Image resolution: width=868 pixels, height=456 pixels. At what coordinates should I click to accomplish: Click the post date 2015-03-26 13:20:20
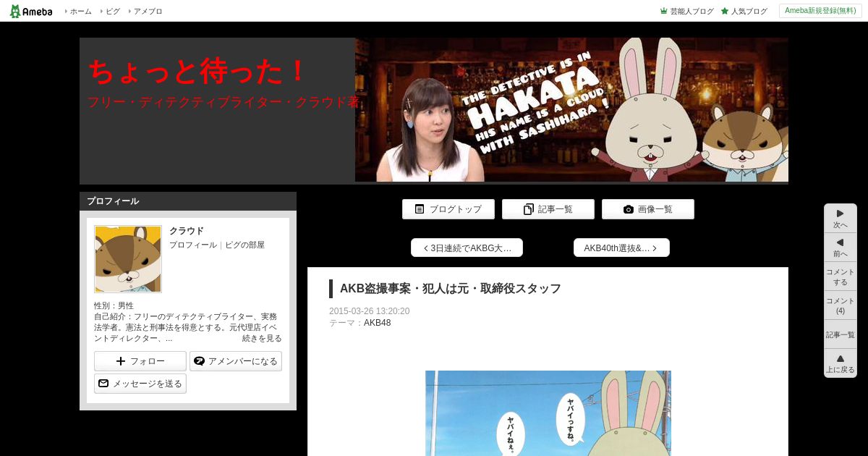tap(370, 311)
